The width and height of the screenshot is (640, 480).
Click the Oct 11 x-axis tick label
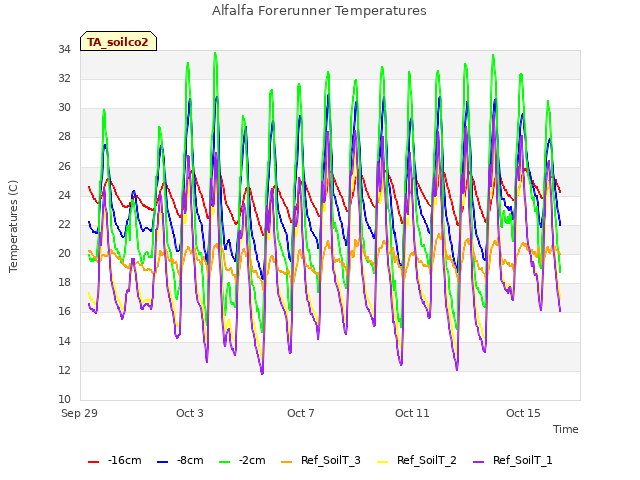[412, 413]
